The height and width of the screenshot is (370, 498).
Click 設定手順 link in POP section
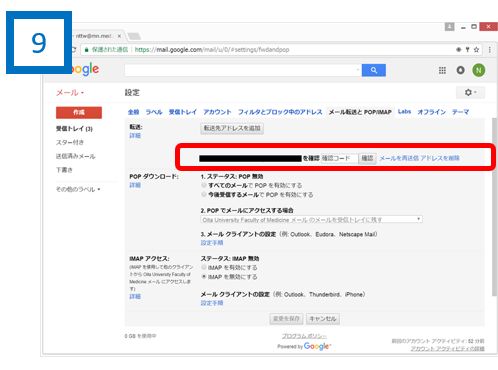pos(212,243)
